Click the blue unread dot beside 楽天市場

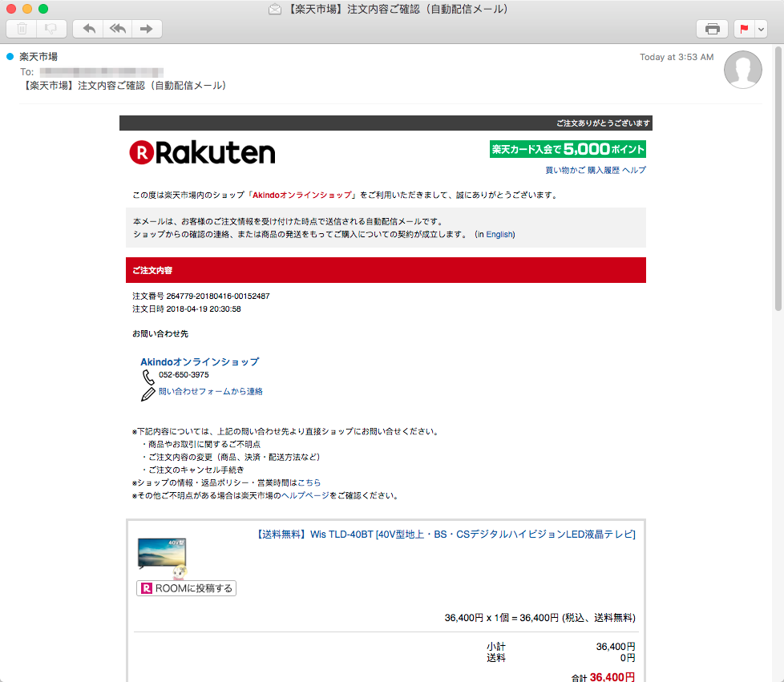pyautogui.click(x=10, y=57)
